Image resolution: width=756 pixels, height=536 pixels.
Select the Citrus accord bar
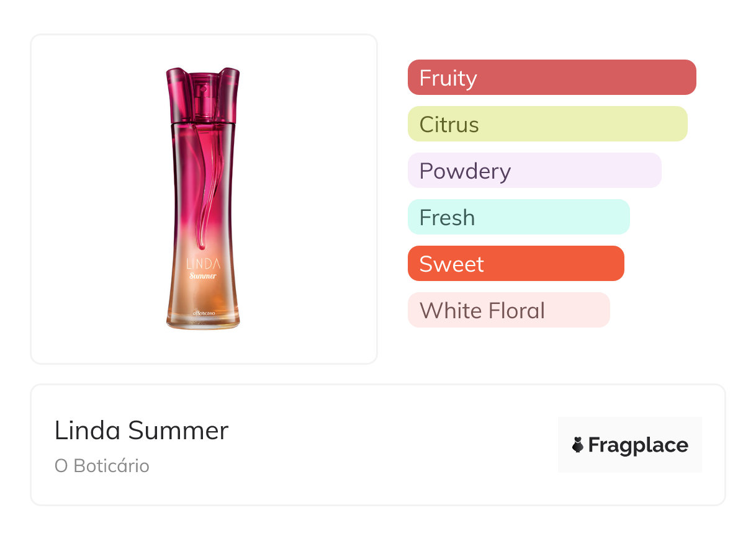pyautogui.click(x=547, y=124)
